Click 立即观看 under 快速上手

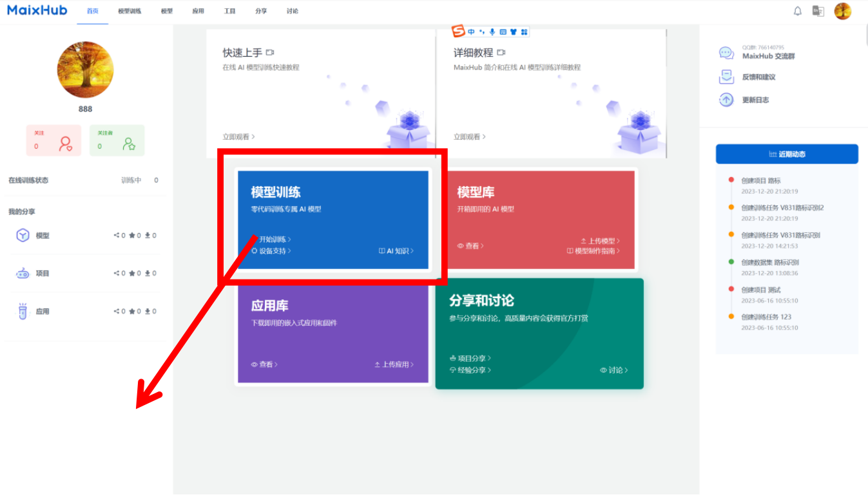point(238,136)
